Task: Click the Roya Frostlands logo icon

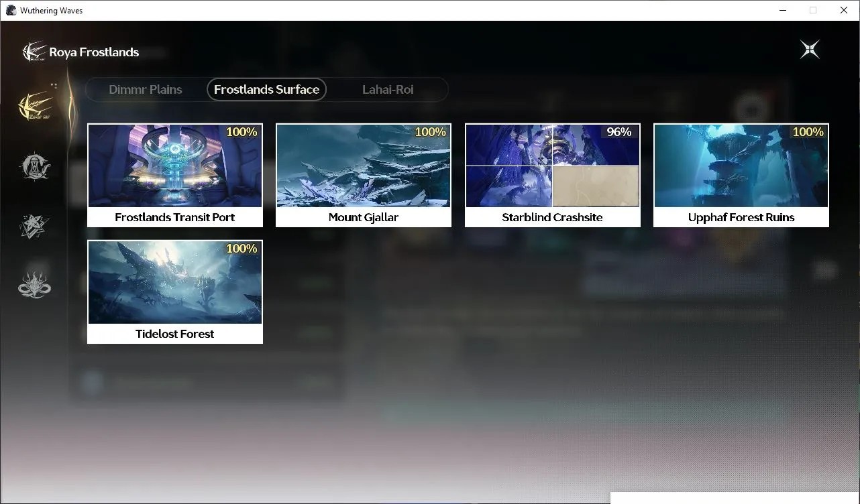Action: [x=34, y=52]
